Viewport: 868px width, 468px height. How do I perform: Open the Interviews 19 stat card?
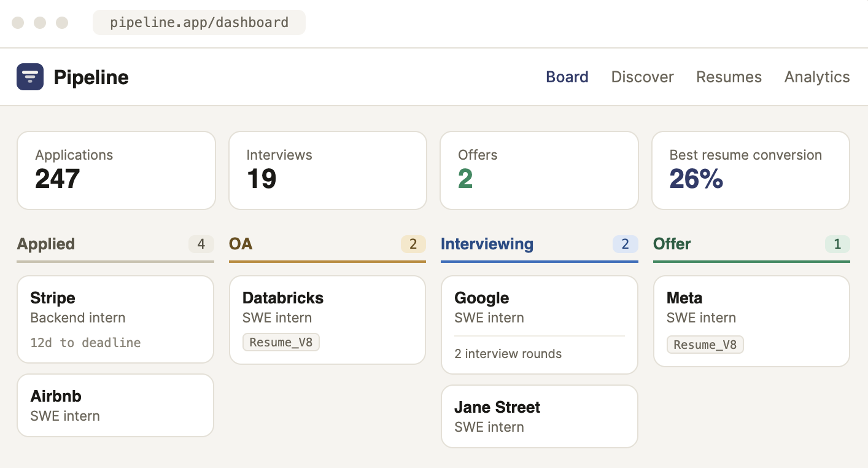(x=328, y=170)
